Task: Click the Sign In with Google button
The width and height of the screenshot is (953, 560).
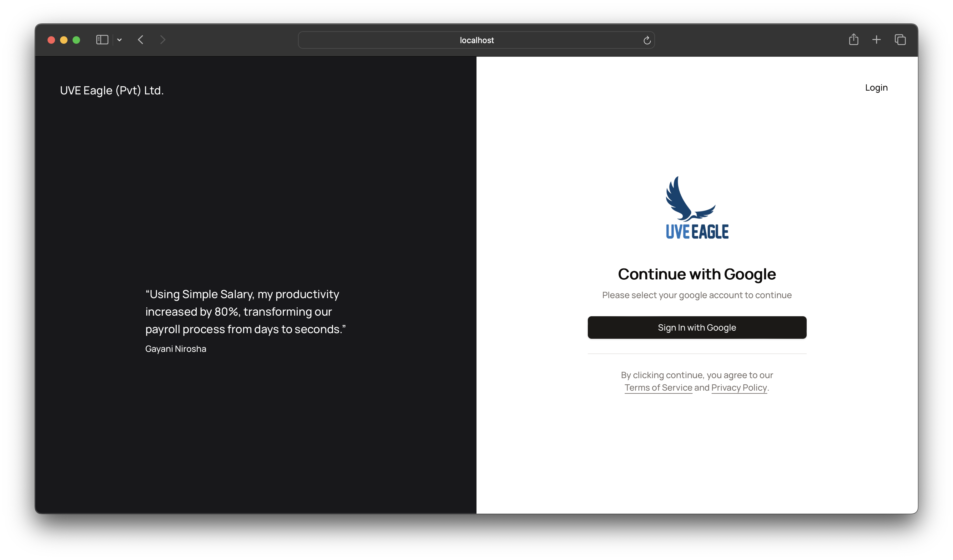Action: point(697,327)
